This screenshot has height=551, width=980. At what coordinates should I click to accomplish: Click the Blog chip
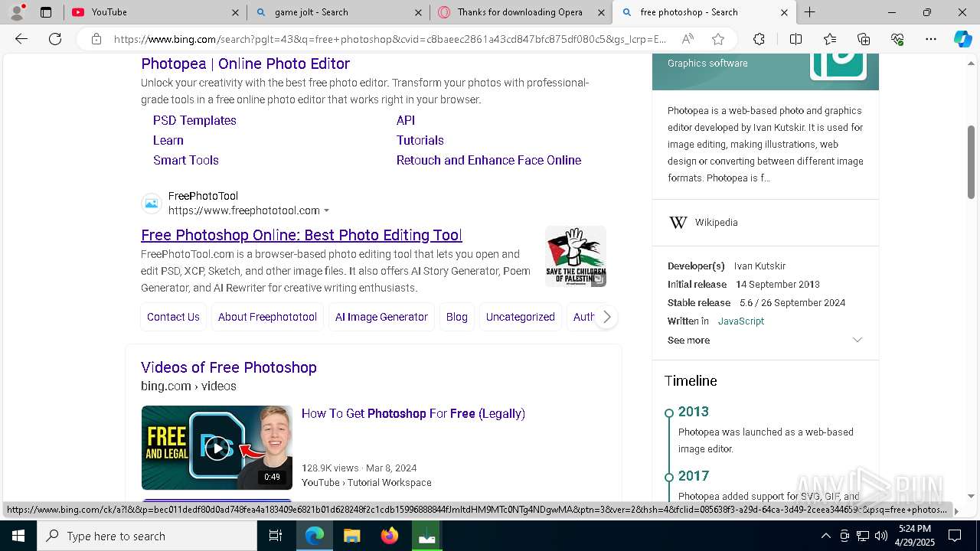point(457,317)
